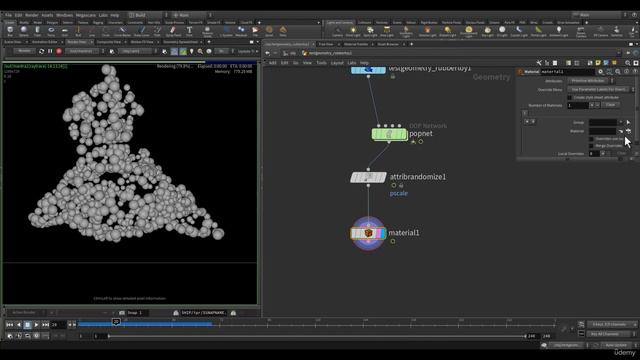The width and height of the screenshot is (640, 360).
Task: Select the Spray Paint shelf tool
Action: (x=173, y=31)
